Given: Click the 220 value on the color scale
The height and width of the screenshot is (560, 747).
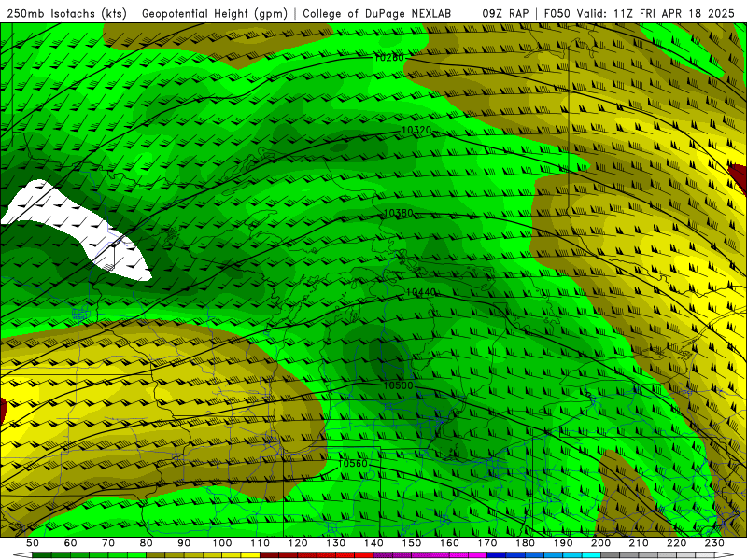Looking at the screenshot, I should (677, 543).
